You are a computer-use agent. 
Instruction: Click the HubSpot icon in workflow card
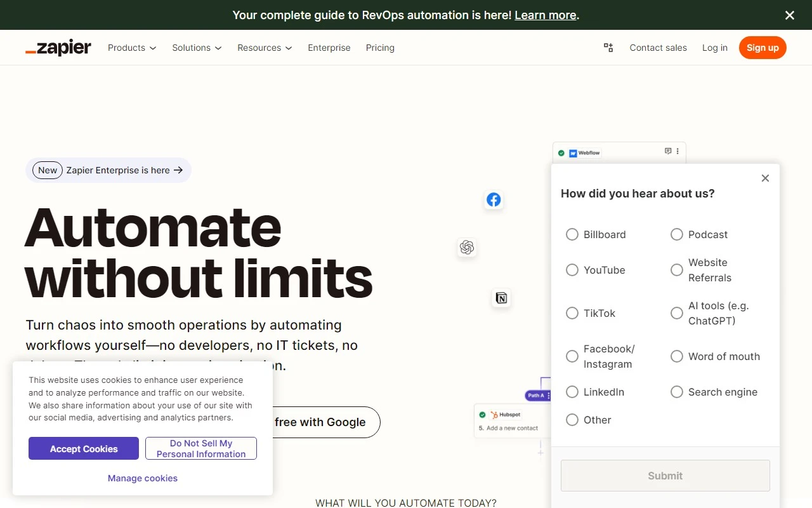pyautogui.click(x=494, y=415)
